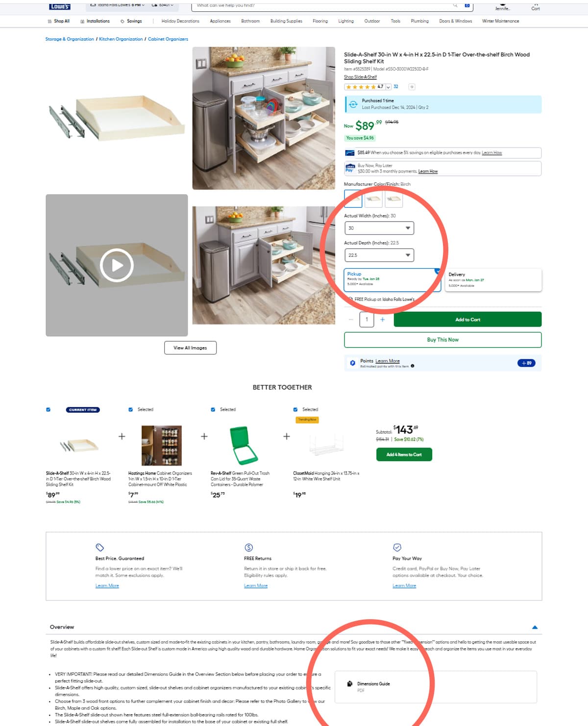Collapse the Overview section
588x726 pixels.
[535, 627]
